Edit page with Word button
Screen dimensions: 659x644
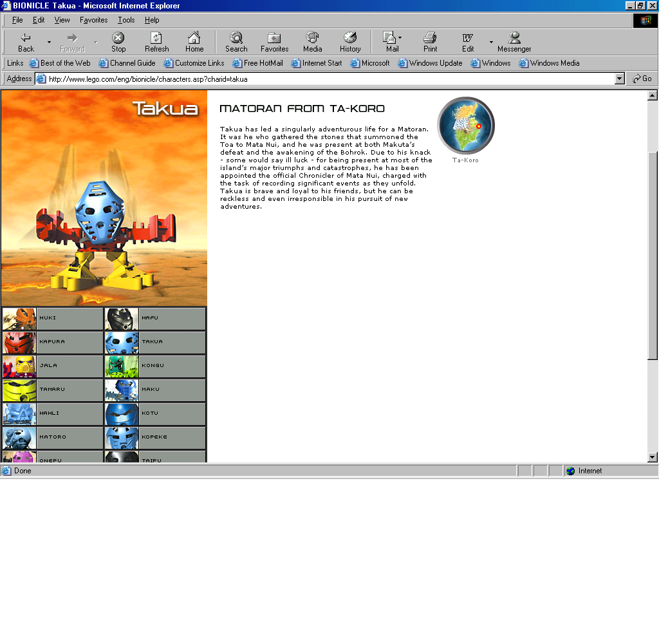(x=468, y=42)
